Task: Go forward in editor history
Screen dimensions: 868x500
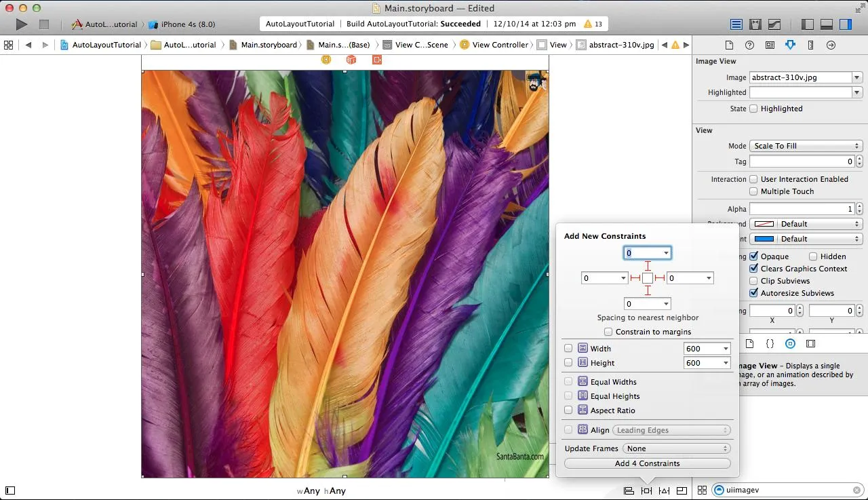Action: pyautogui.click(x=45, y=45)
